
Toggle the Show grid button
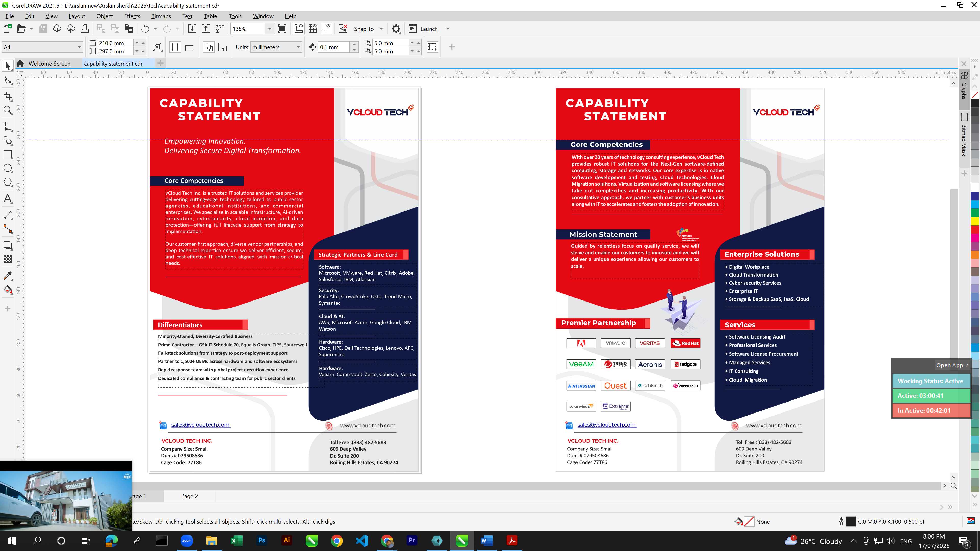point(313,29)
